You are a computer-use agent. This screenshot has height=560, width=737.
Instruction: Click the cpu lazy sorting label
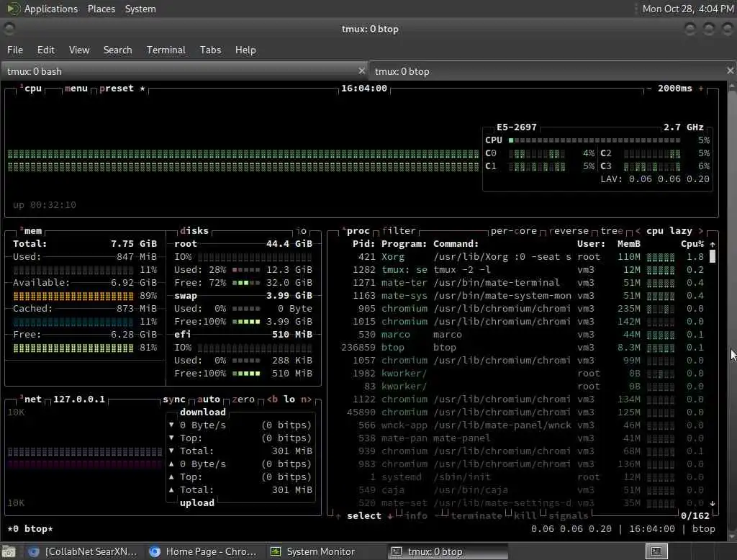(x=669, y=231)
